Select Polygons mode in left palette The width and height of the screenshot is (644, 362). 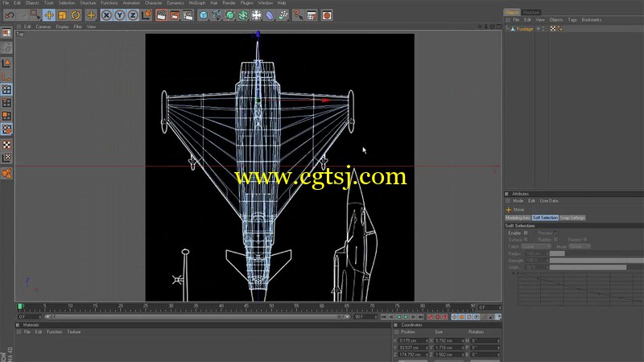point(6,116)
